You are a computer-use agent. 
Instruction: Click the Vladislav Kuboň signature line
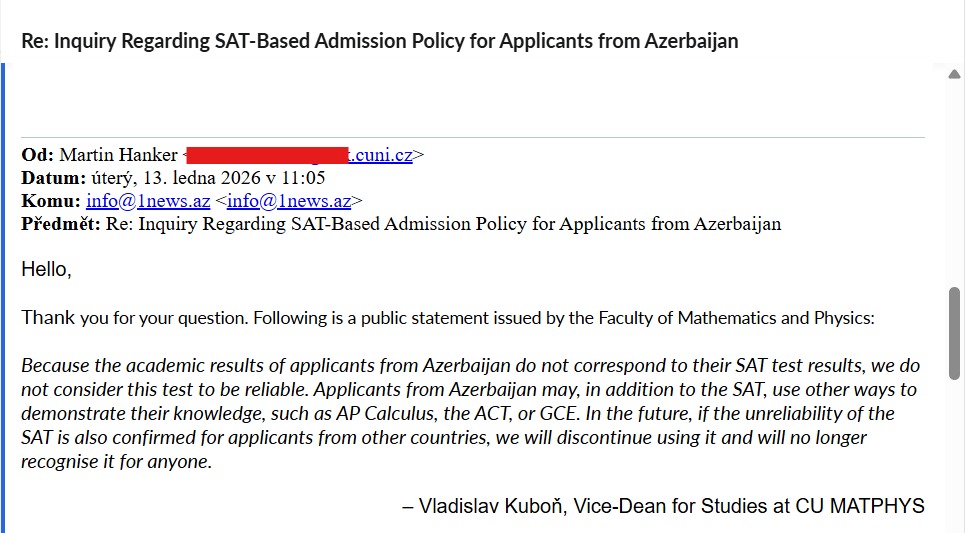click(663, 506)
